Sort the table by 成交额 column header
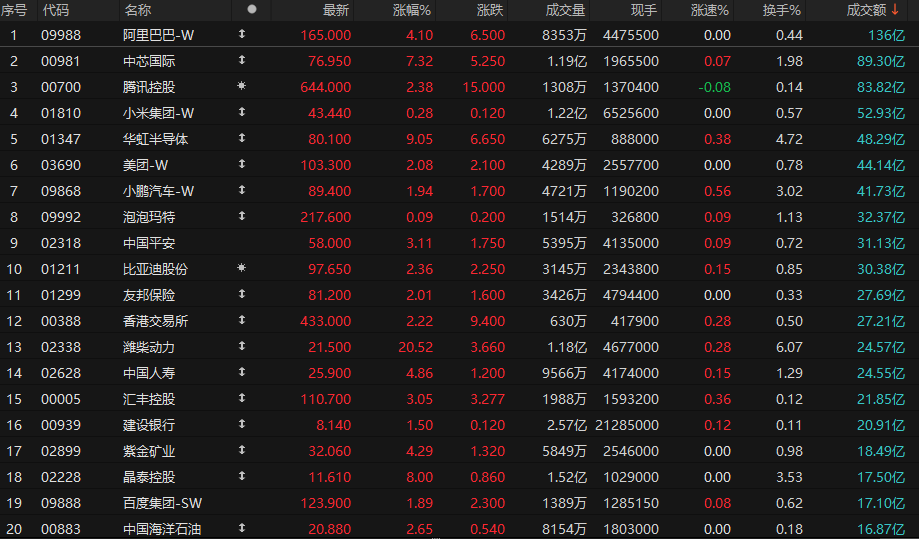The width and height of the screenshot is (919, 539). [866, 10]
